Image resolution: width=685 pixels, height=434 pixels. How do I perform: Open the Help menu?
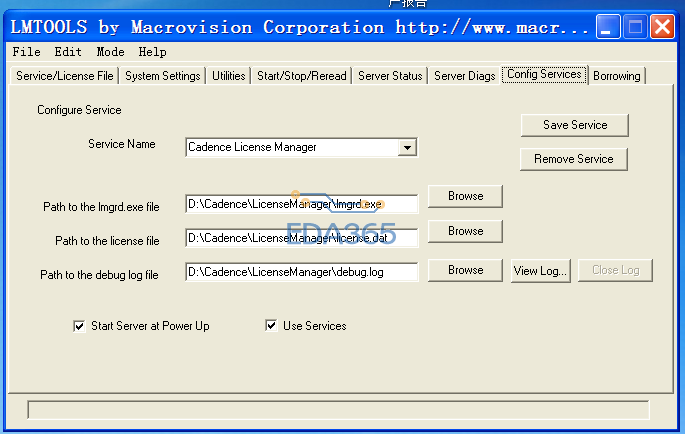pyautogui.click(x=152, y=52)
